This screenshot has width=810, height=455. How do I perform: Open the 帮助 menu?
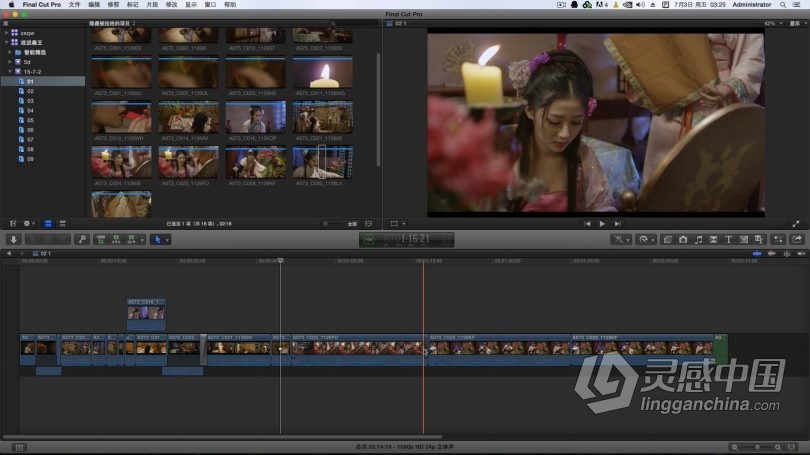[x=230, y=4]
